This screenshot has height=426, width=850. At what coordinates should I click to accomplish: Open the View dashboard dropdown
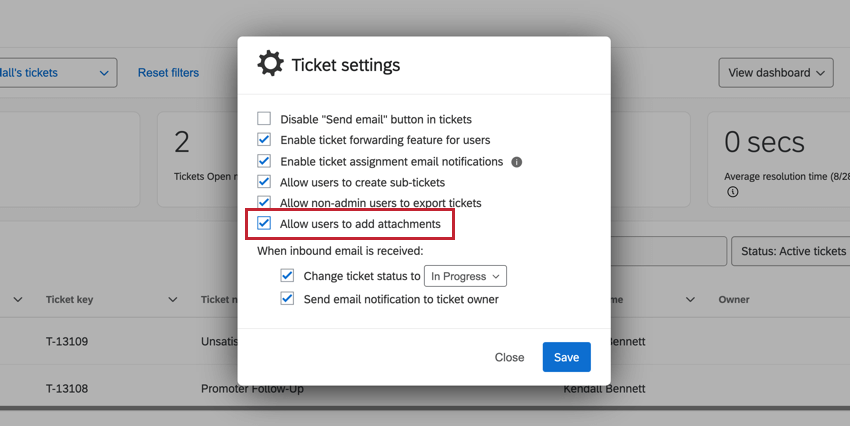pyautogui.click(x=776, y=72)
